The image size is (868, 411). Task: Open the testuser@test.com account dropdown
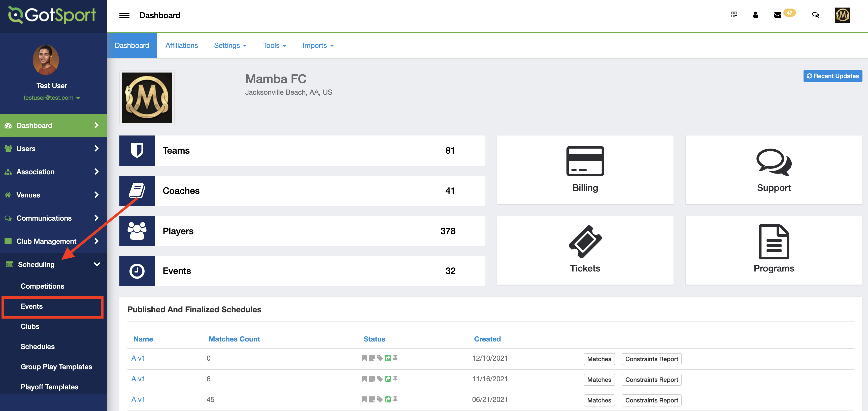[x=52, y=98]
